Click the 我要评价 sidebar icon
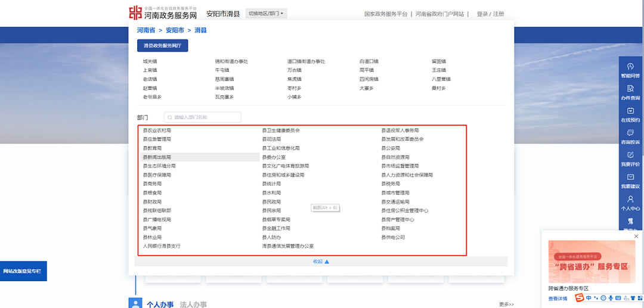 point(630,155)
